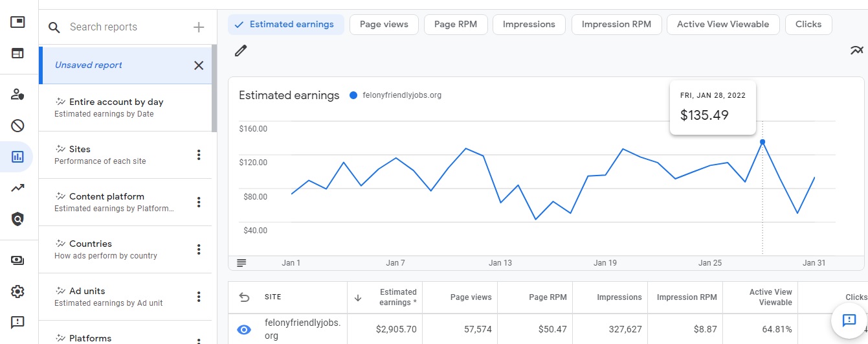Toggle the Impressions metric chip
The width and height of the screenshot is (868, 344).
click(x=529, y=25)
